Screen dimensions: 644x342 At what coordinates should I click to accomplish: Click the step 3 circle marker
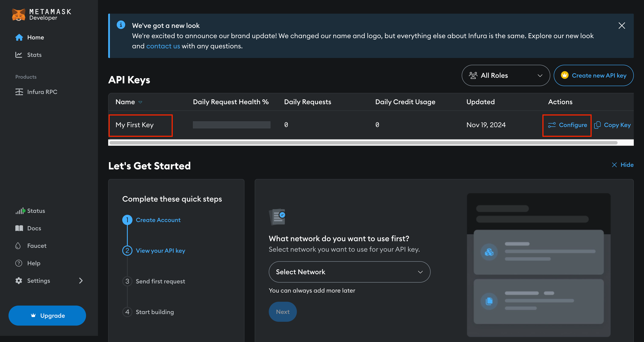coord(127,281)
